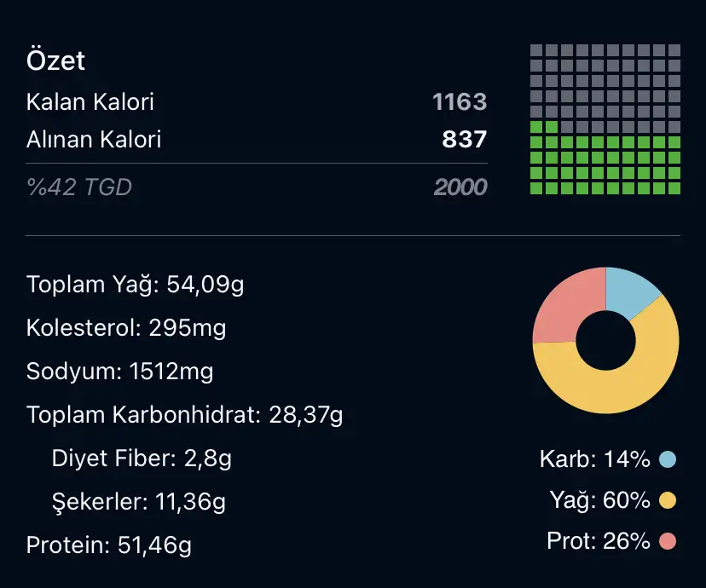Click the 2000 calorie goal value
The height and width of the screenshot is (588, 706).
click(x=460, y=187)
